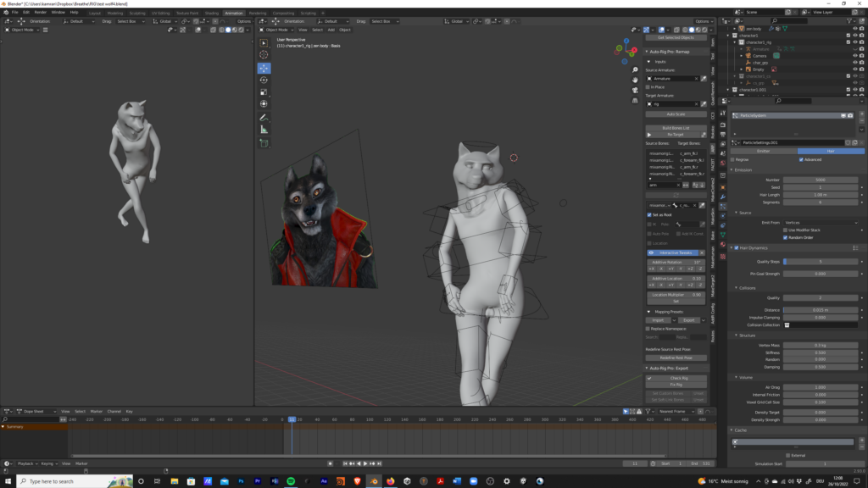Enable the In Place checkbox
868x488 pixels.
[x=648, y=87]
